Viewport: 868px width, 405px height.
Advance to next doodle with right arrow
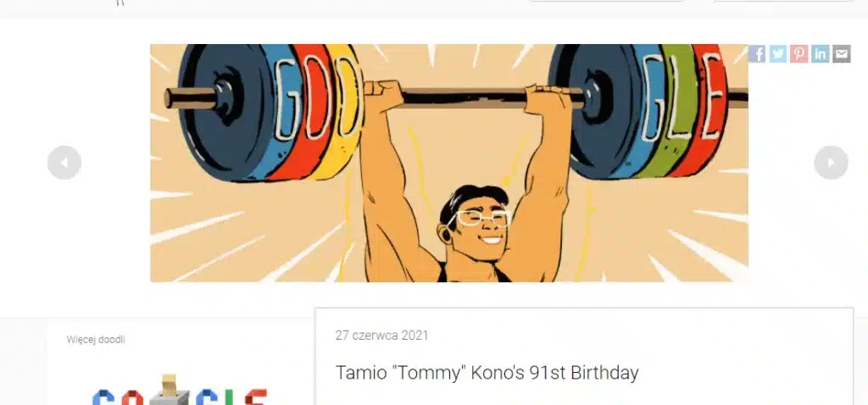[831, 163]
